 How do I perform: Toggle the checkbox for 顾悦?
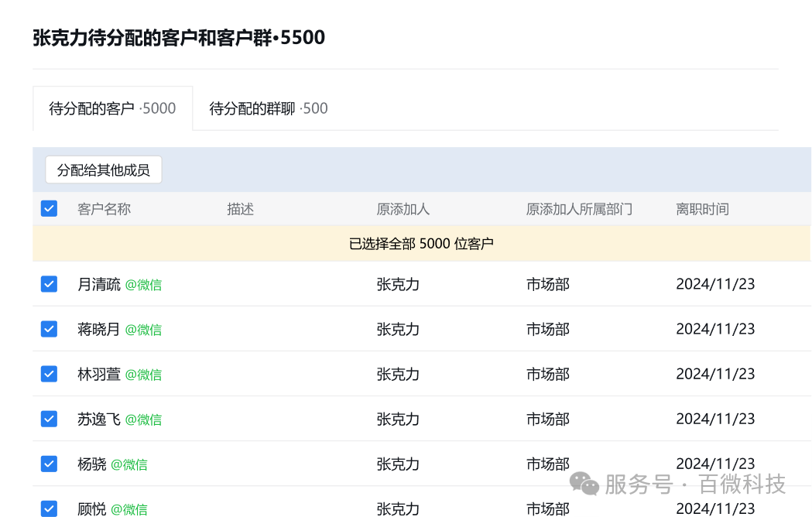49,508
